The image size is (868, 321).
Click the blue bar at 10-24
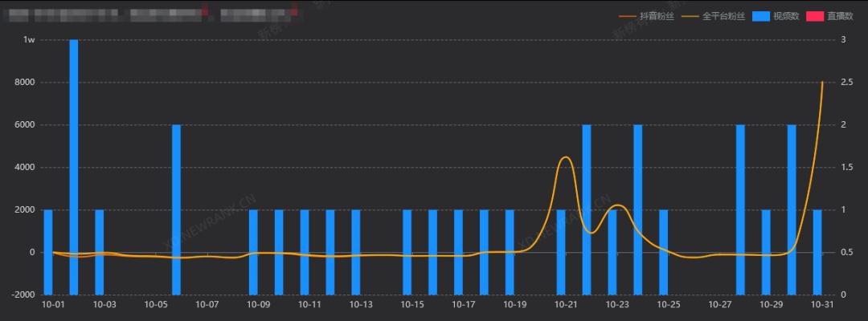[638, 209]
